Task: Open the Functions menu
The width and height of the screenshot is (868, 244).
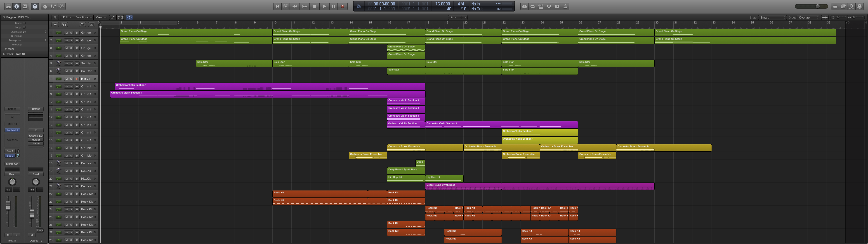Action: [x=83, y=17]
